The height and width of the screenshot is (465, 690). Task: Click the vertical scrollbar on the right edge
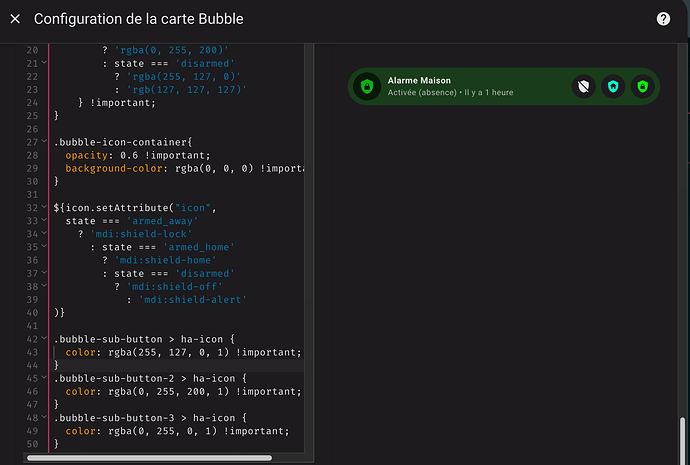(x=683, y=440)
